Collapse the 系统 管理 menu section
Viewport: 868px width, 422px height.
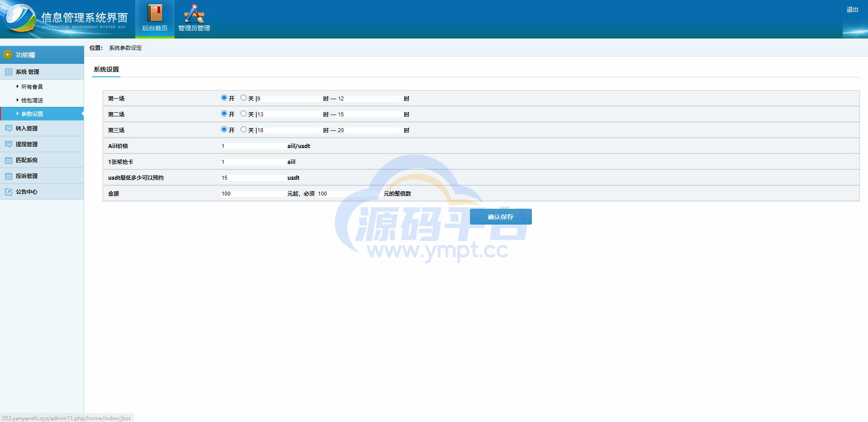pos(42,72)
